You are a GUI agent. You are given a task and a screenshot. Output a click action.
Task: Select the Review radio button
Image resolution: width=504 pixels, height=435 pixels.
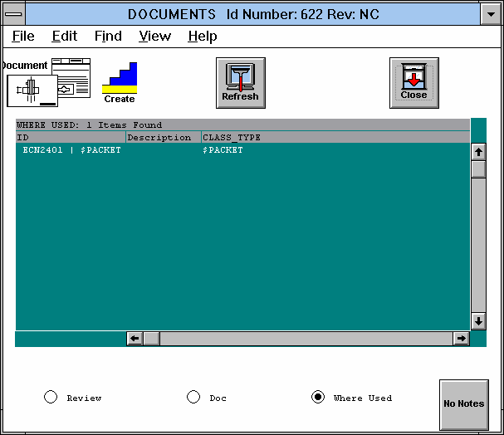click(x=51, y=398)
